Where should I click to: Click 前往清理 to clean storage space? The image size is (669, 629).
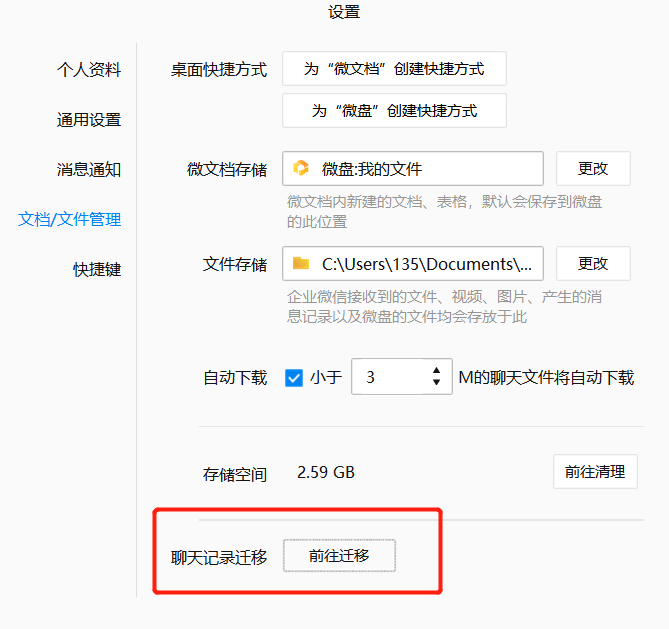595,472
